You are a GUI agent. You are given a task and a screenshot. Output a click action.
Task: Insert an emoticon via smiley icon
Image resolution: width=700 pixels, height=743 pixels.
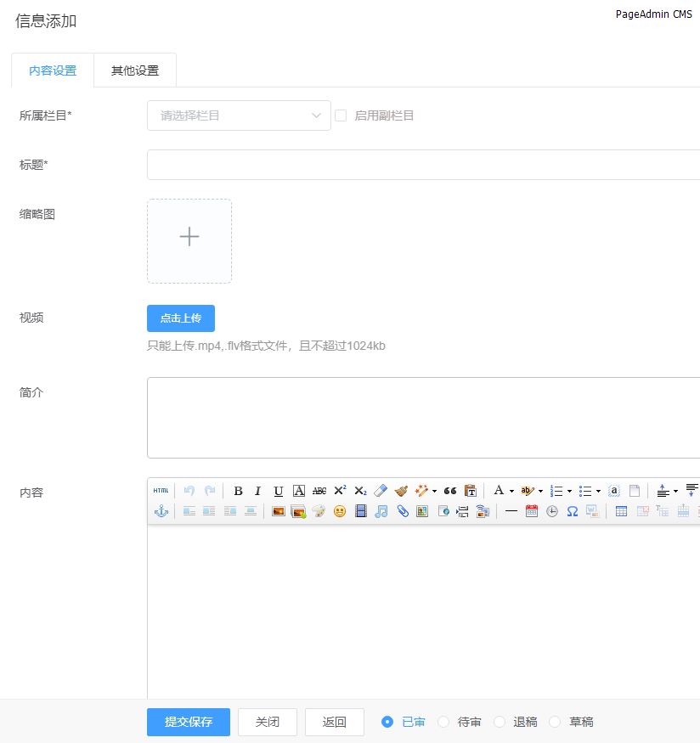340,511
